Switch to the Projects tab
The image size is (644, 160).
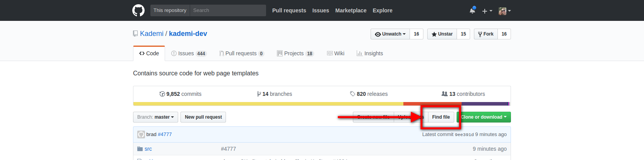[295, 53]
